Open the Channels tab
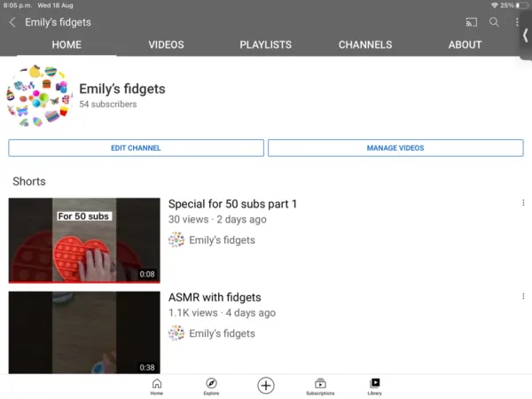The image size is (532, 399). (365, 44)
